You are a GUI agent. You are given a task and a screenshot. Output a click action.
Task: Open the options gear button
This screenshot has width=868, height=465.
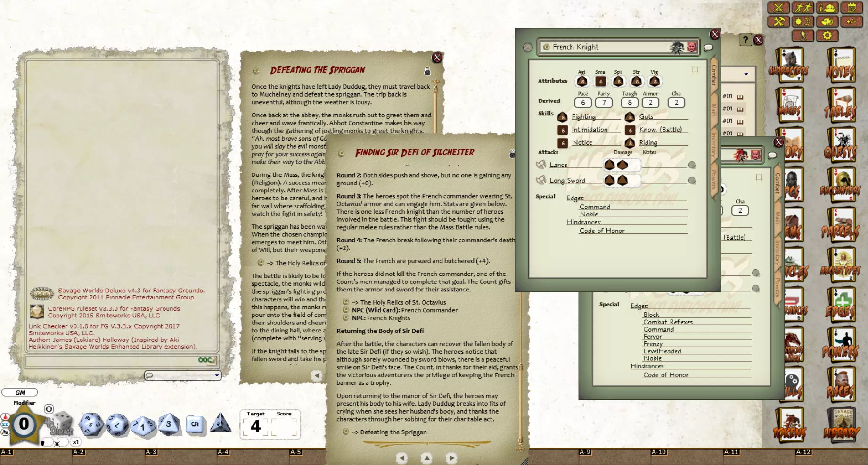click(x=827, y=35)
